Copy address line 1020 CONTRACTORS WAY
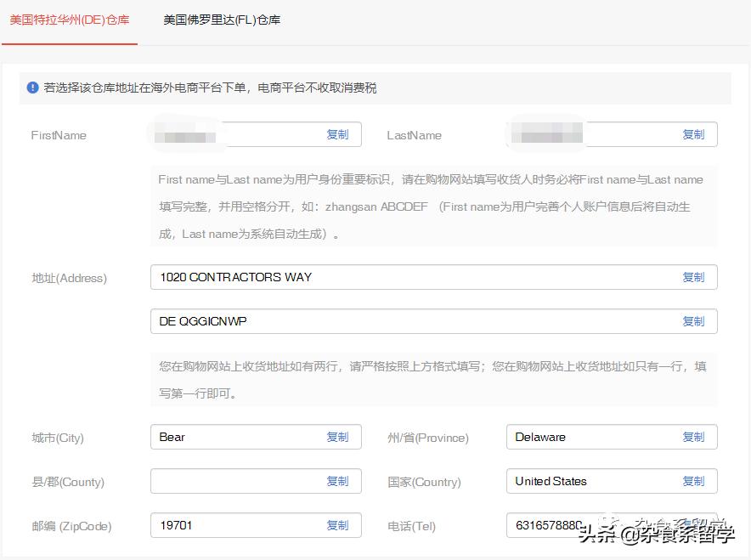 695,276
